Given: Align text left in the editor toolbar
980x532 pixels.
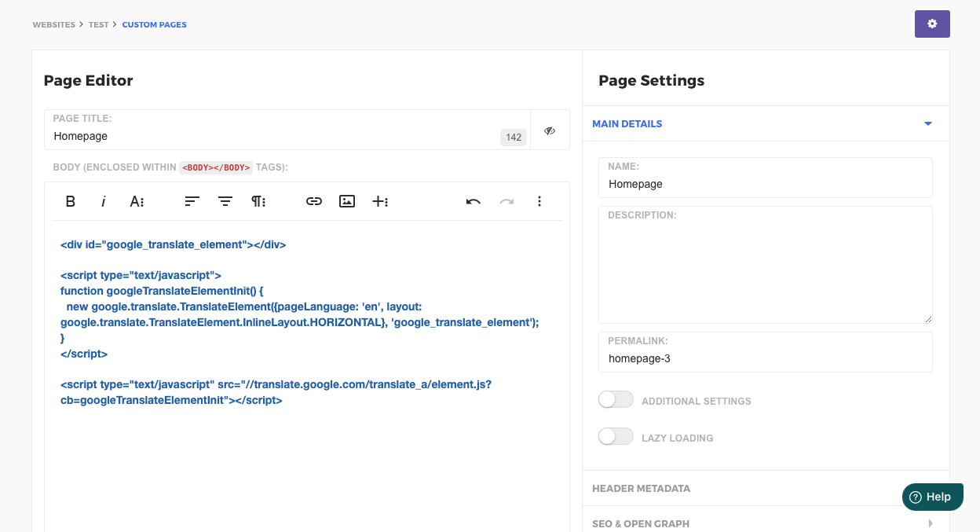Looking at the screenshot, I should tap(192, 201).
